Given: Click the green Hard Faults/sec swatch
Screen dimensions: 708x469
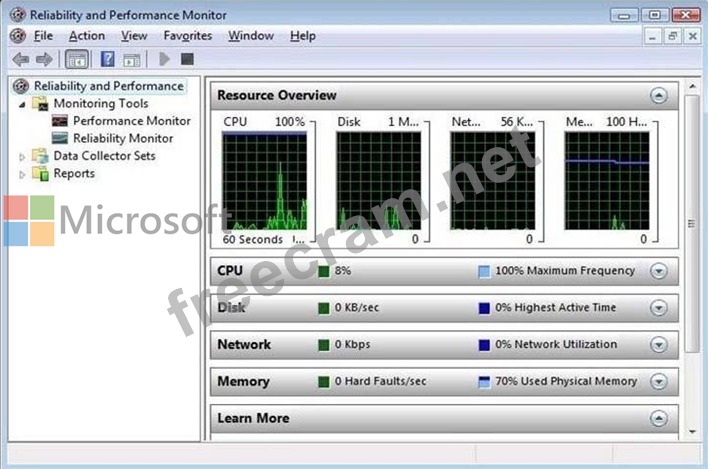Looking at the screenshot, I should point(324,382).
